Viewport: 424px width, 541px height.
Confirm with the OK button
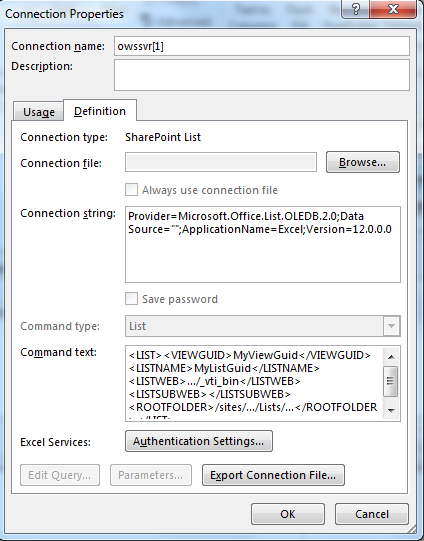[x=288, y=514]
